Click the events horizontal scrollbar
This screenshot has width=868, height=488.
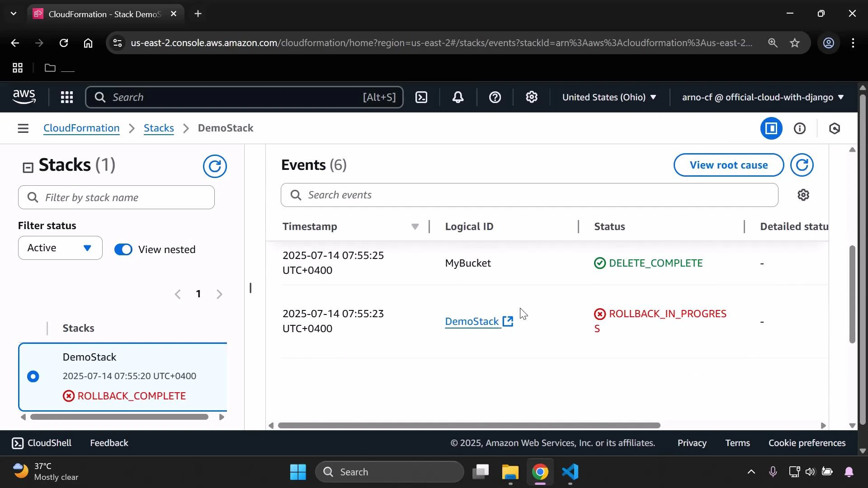tap(469, 426)
